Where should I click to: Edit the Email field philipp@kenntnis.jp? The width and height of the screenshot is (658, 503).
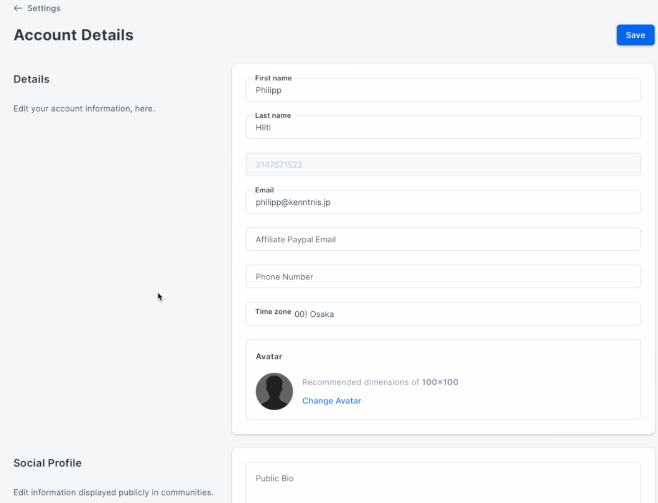pyautogui.click(x=443, y=202)
